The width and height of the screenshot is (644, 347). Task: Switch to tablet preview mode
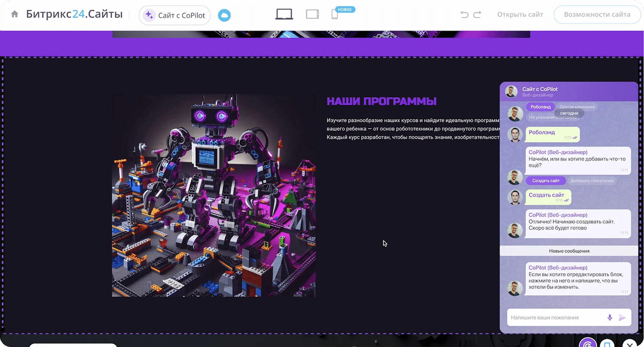coord(312,14)
